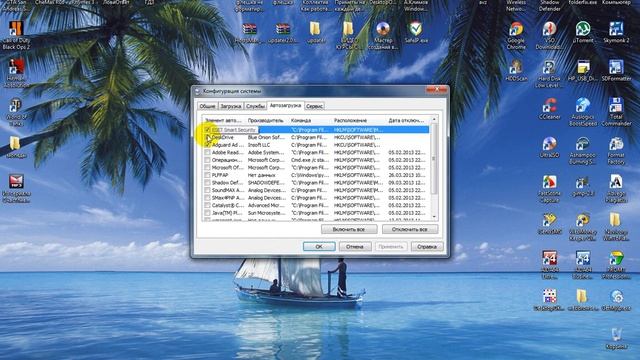Check the Catalyst Control startup item
The height and width of the screenshot is (360, 640).
207,205
